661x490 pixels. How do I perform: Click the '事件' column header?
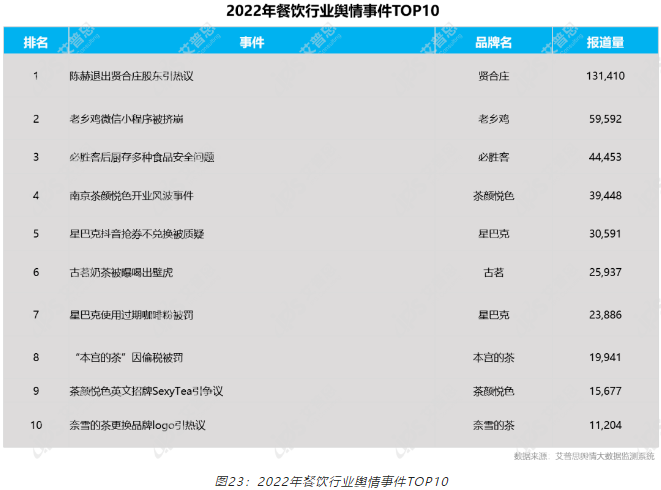tap(252, 42)
